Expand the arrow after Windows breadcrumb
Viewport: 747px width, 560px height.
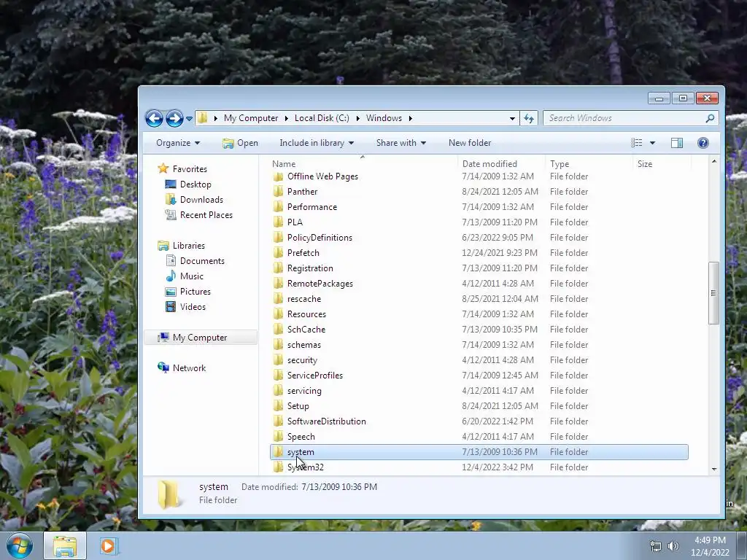tap(410, 118)
